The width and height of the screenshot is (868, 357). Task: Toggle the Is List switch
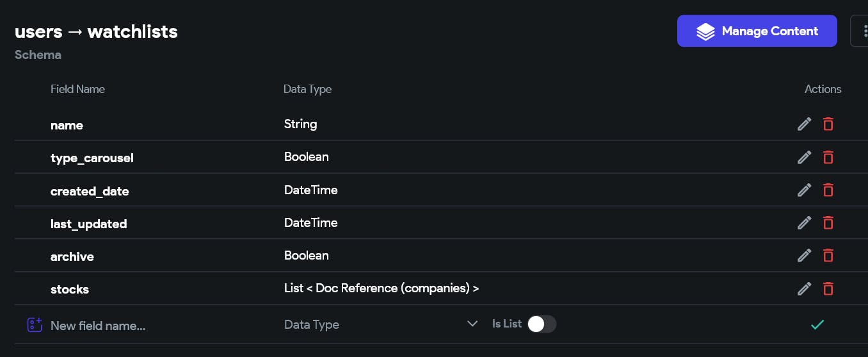542,324
